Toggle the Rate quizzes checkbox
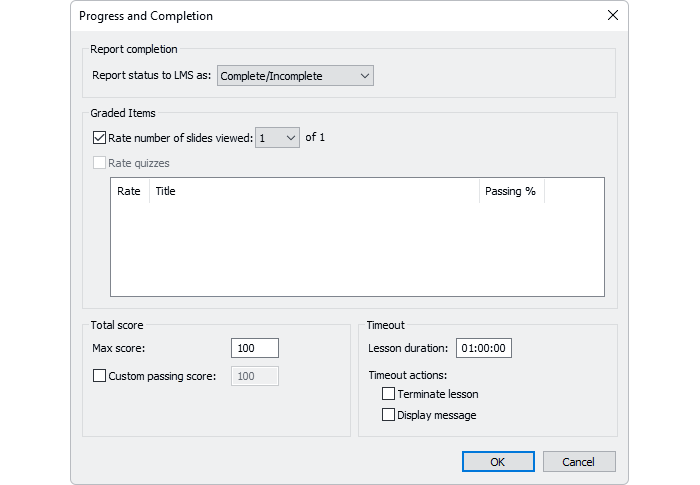 click(x=99, y=163)
